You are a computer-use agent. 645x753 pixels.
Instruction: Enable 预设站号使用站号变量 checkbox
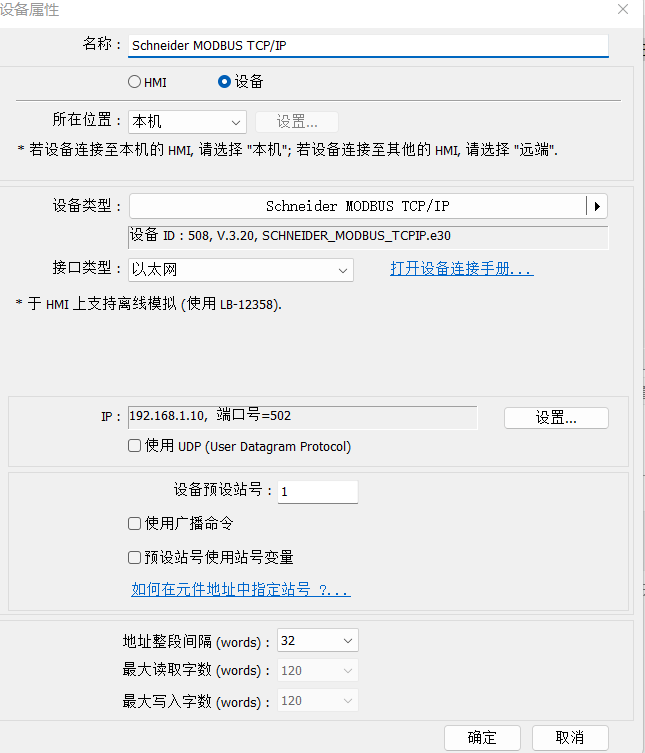(x=134, y=557)
